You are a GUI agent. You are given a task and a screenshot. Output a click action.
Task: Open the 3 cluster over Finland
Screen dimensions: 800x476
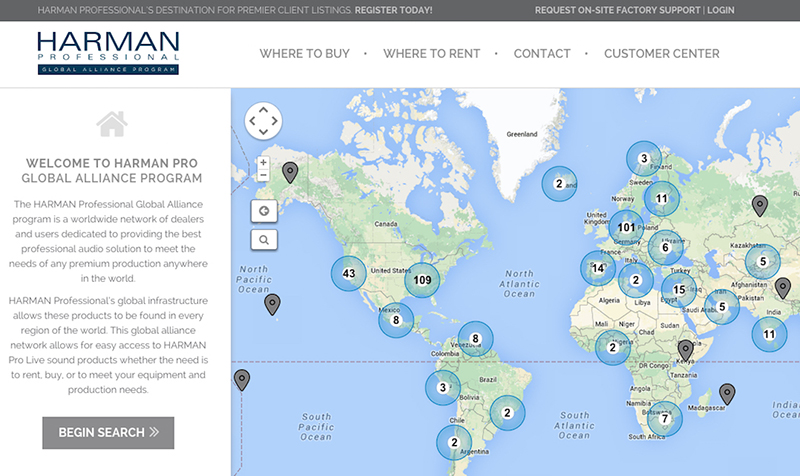[644, 159]
